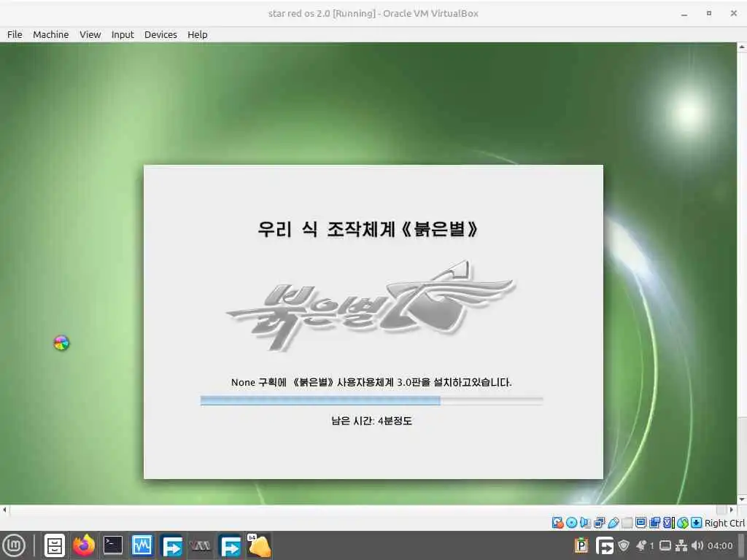Screen dimensions: 747x560
Task: Open the Input menu
Action: (123, 35)
